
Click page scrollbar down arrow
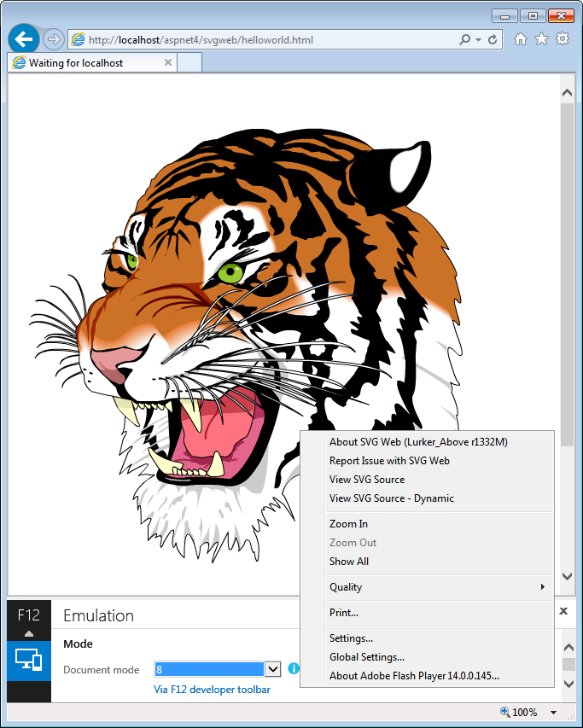567,576
